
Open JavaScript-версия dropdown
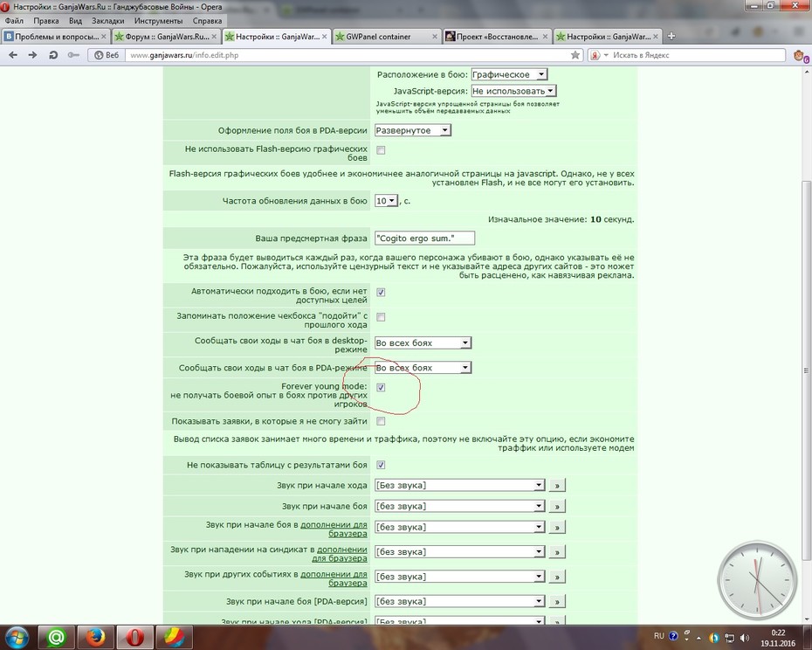coord(513,91)
